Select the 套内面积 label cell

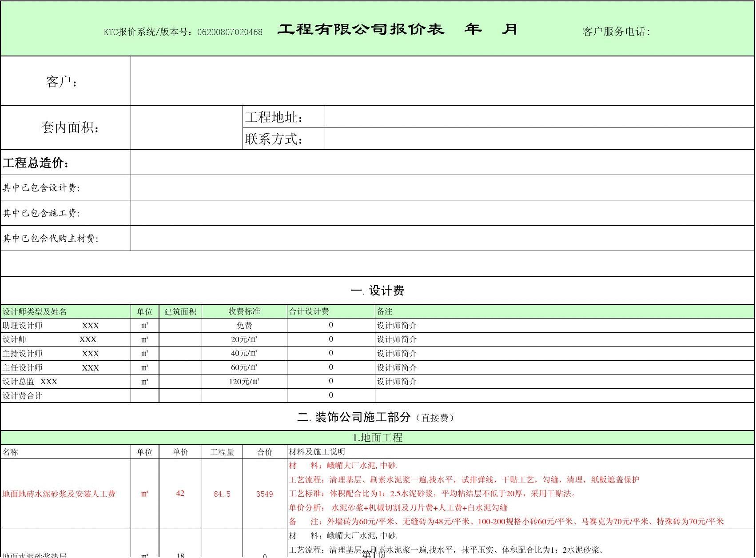(66, 128)
